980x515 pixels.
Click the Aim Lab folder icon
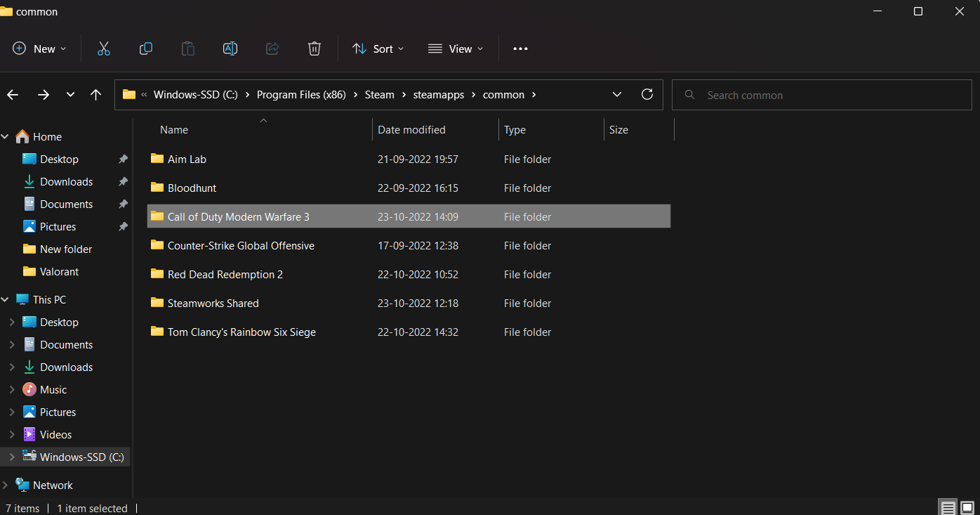157,159
